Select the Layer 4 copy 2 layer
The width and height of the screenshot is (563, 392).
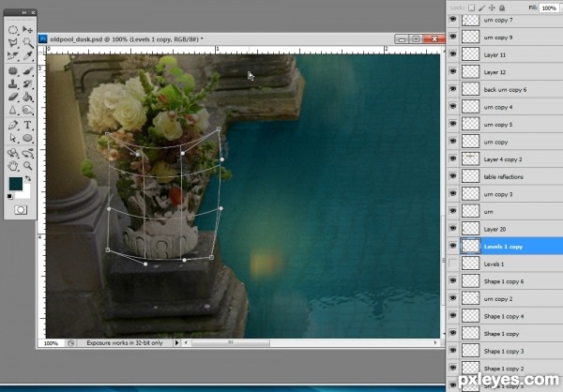point(505,159)
